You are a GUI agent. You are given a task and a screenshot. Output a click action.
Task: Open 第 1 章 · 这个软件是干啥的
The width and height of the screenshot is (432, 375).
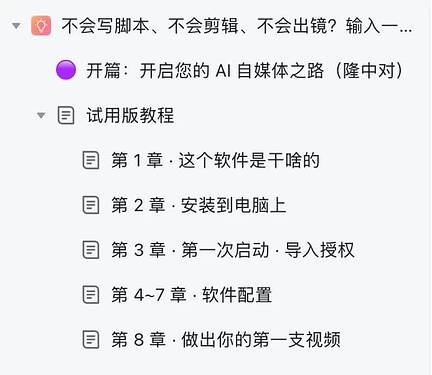click(x=216, y=160)
